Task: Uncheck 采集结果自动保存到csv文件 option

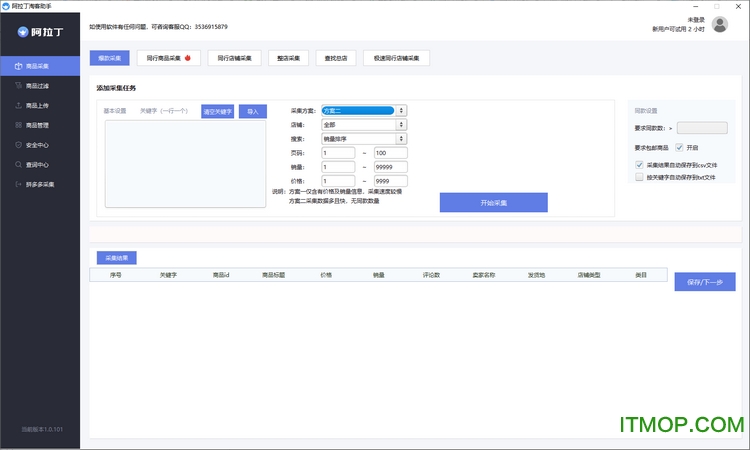Action: 640,164
